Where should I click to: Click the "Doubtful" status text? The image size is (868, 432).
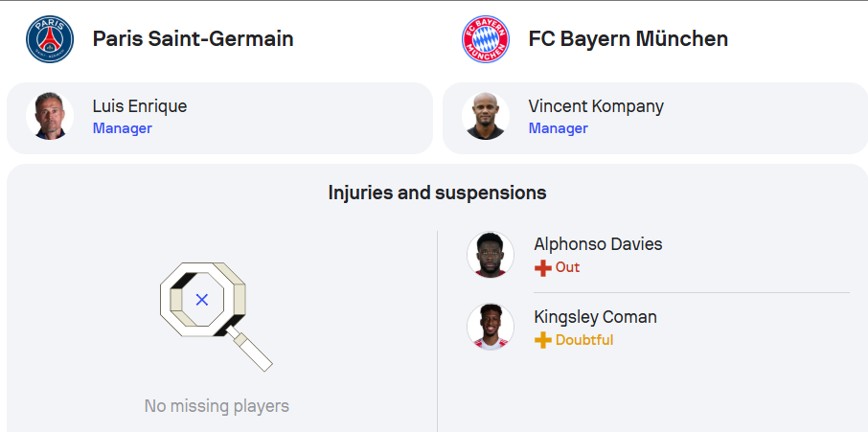click(x=584, y=340)
